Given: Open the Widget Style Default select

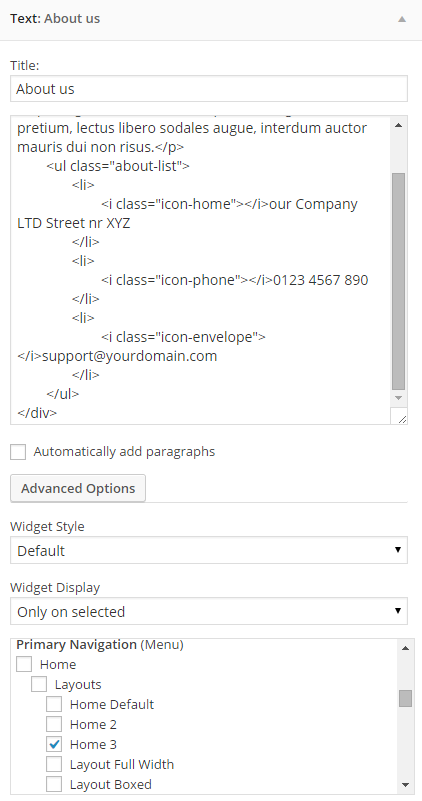Looking at the screenshot, I should point(209,550).
